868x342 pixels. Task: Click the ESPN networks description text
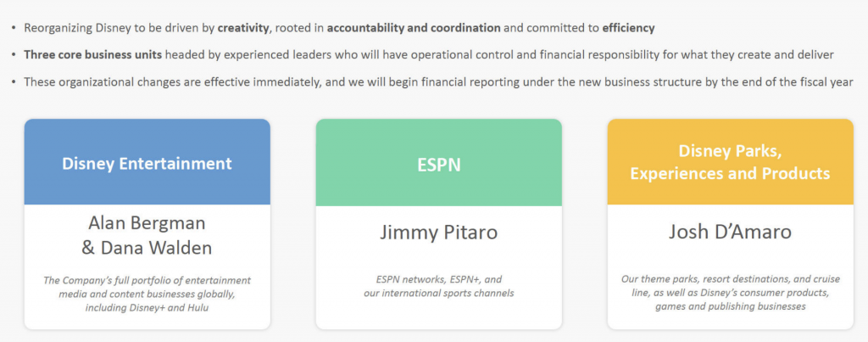coord(438,286)
